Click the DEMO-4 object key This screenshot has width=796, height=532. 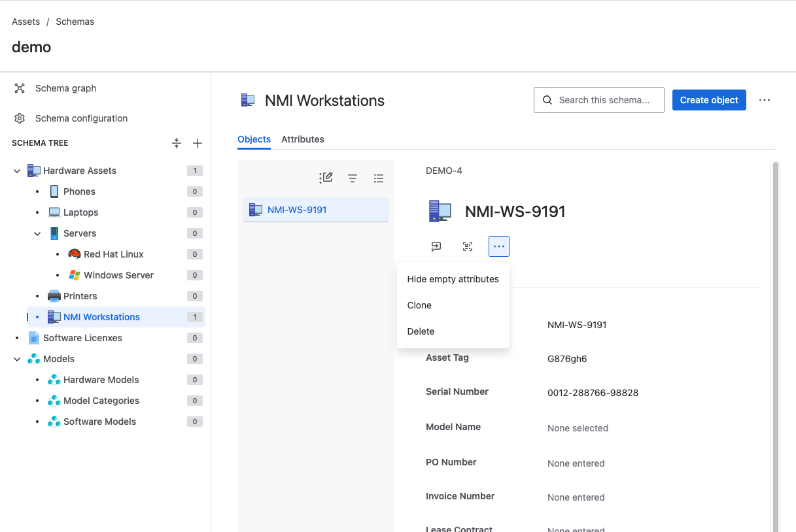[x=444, y=171]
